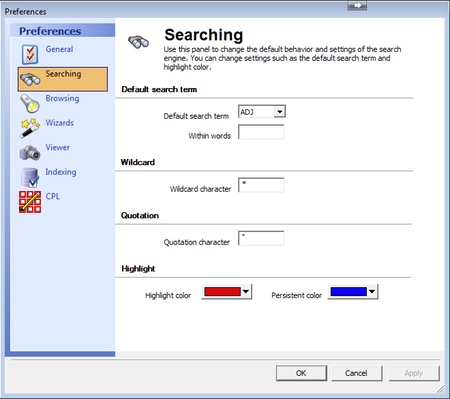This screenshot has height=399, width=450.
Task: Switch to Viewer preferences
Action: 58,147
